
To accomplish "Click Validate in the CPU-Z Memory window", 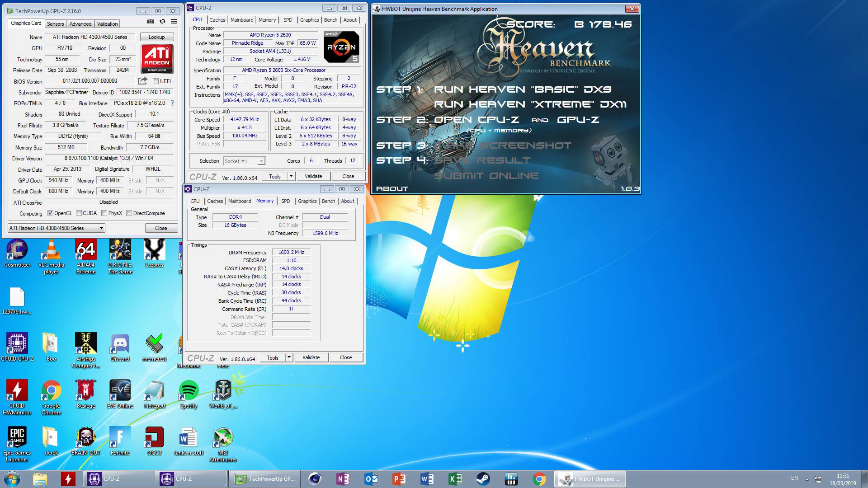I will [x=311, y=357].
